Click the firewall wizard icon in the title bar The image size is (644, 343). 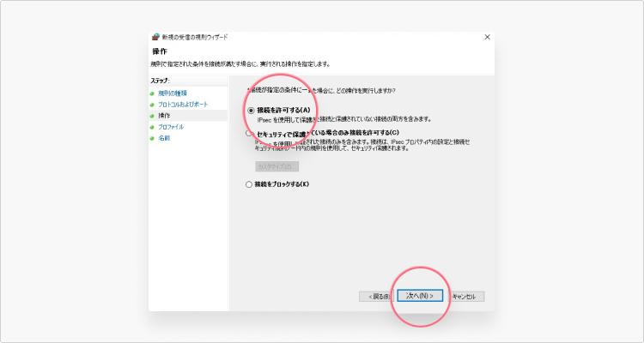click(x=155, y=37)
